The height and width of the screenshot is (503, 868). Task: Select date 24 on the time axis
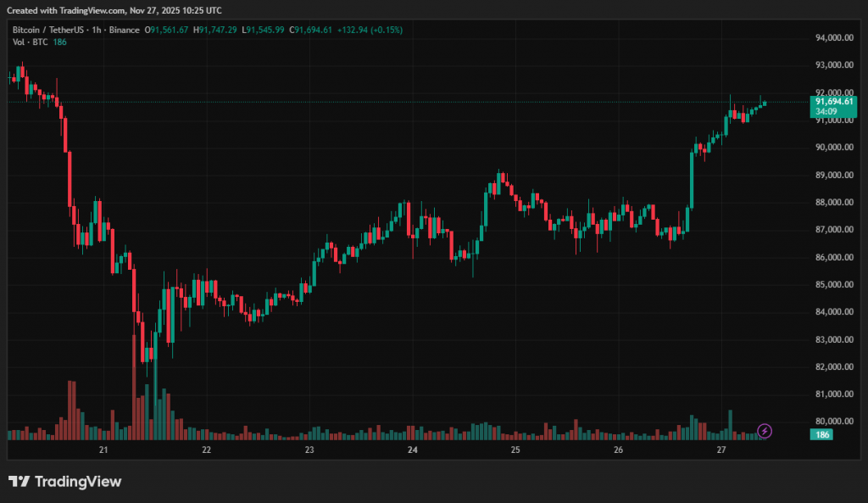(412, 450)
